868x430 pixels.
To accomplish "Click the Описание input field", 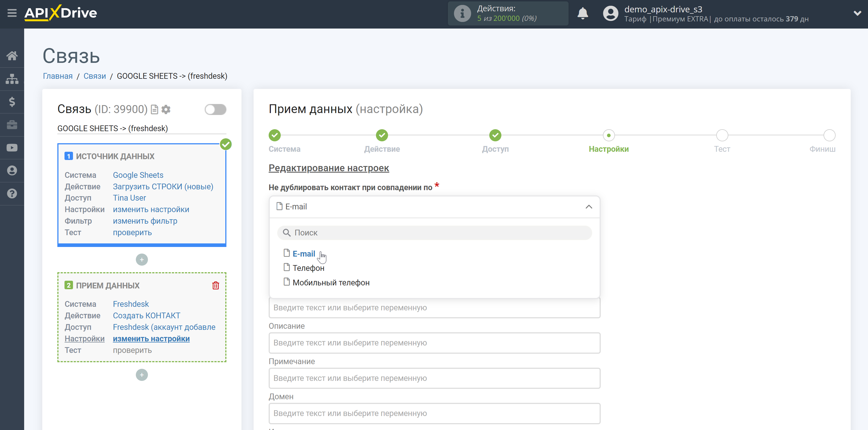I will pyautogui.click(x=434, y=343).
